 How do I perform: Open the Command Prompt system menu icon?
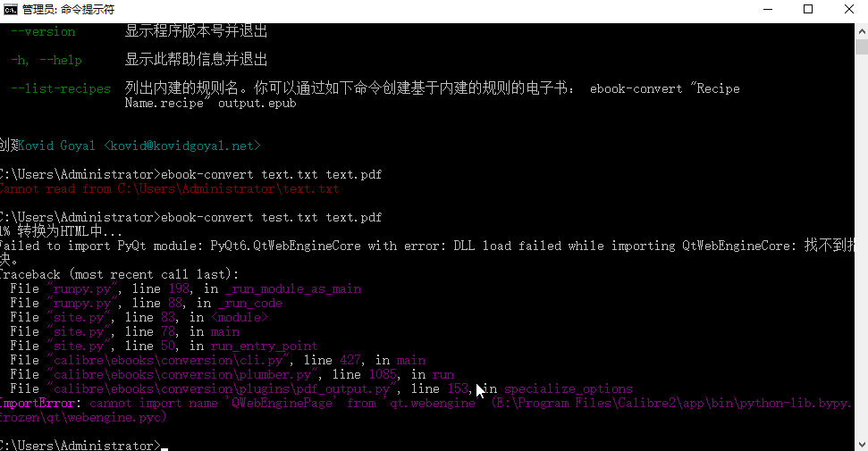(x=13, y=10)
